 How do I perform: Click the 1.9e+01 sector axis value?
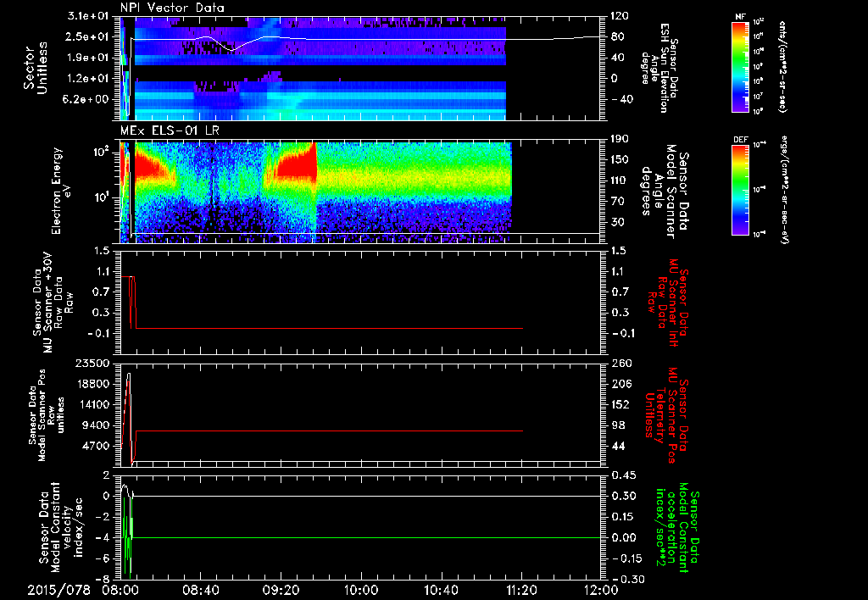(x=88, y=58)
